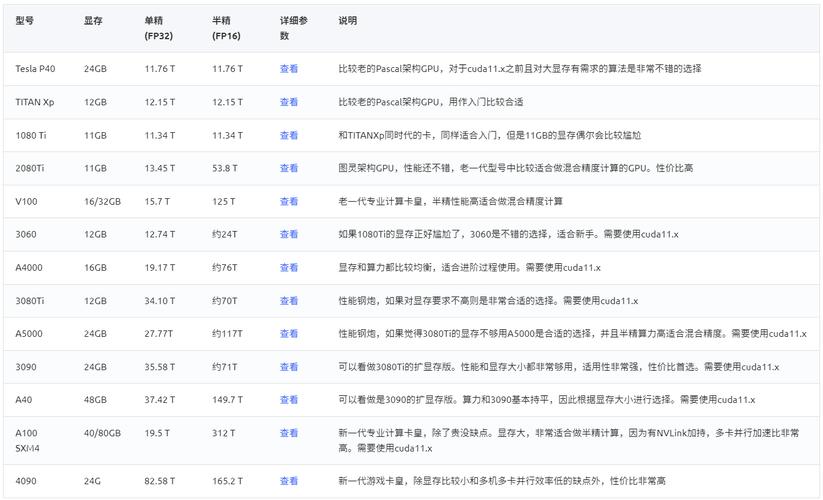
Task: Open the 查看 link for TITAN Xp
Action: tap(289, 102)
